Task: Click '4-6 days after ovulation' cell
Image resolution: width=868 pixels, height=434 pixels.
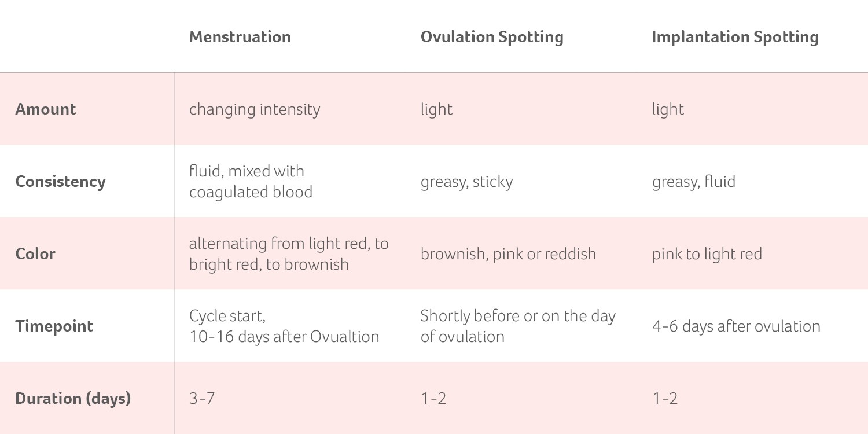Action: [x=735, y=326]
